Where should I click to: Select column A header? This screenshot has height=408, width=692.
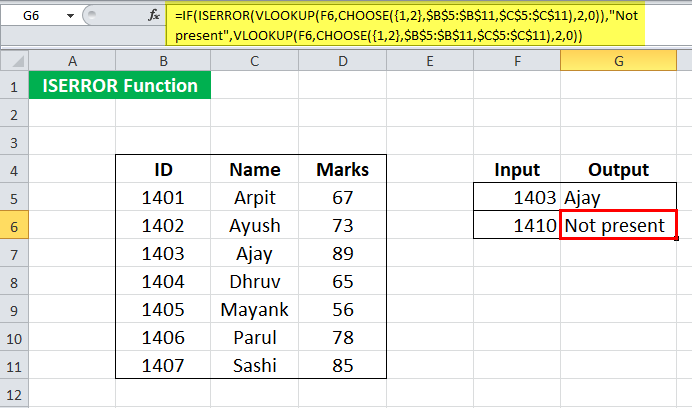click(72, 61)
